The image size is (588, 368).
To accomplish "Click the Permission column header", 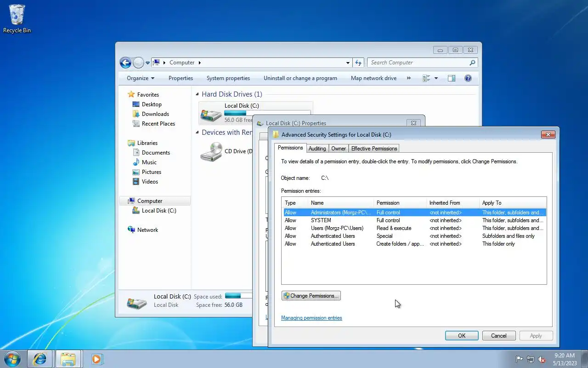I will tap(400, 203).
